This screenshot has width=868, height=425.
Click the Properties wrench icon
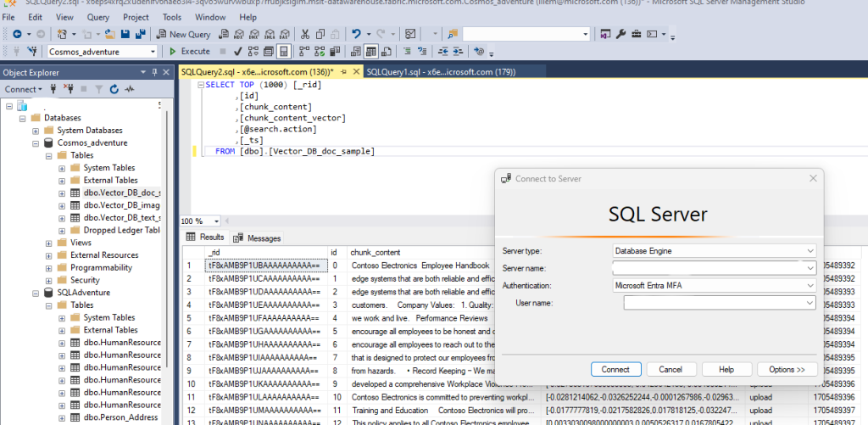620,34
